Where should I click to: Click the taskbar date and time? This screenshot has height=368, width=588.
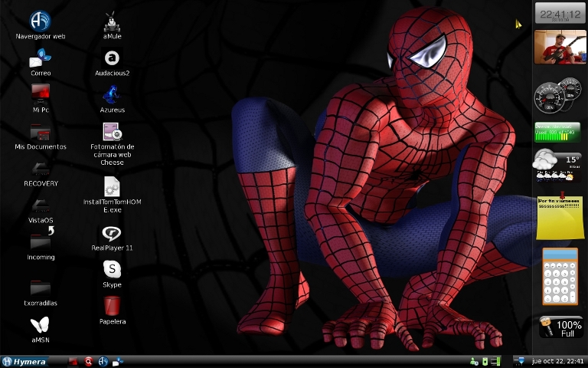[557, 362]
